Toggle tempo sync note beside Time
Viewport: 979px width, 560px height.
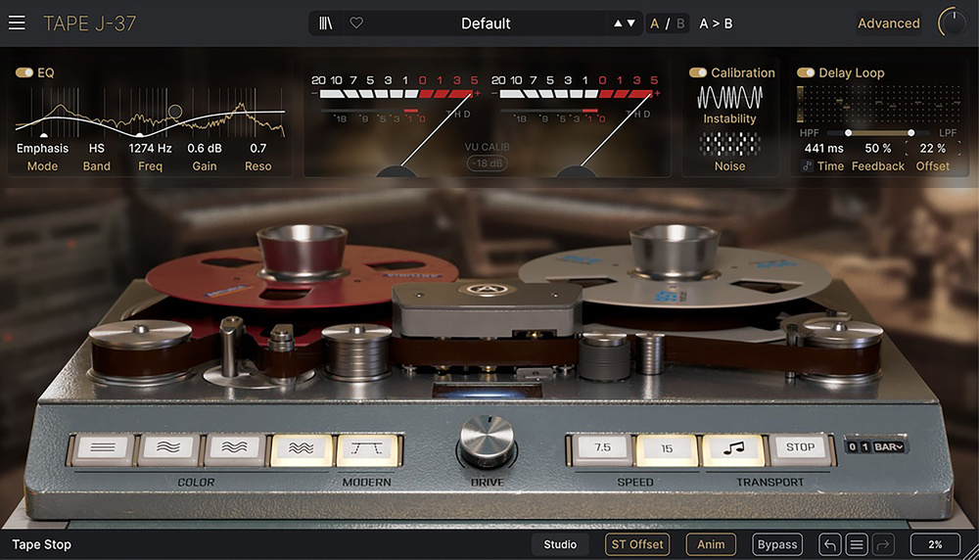(808, 166)
